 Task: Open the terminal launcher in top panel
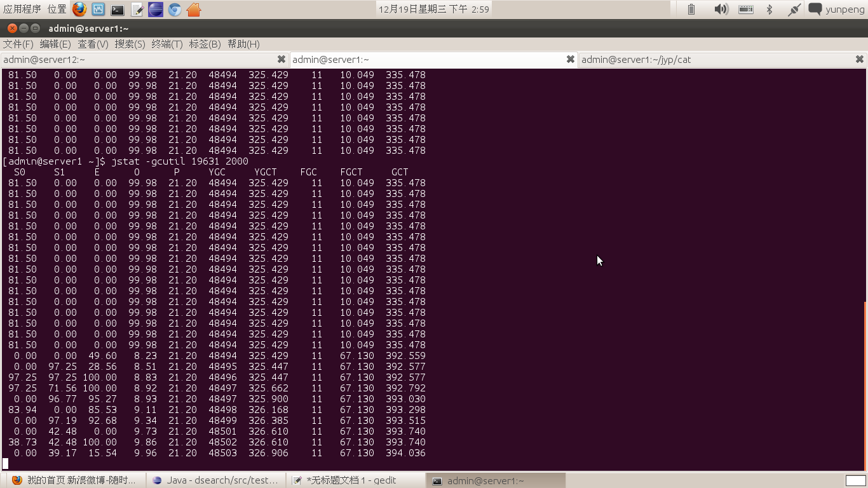(x=117, y=10)
